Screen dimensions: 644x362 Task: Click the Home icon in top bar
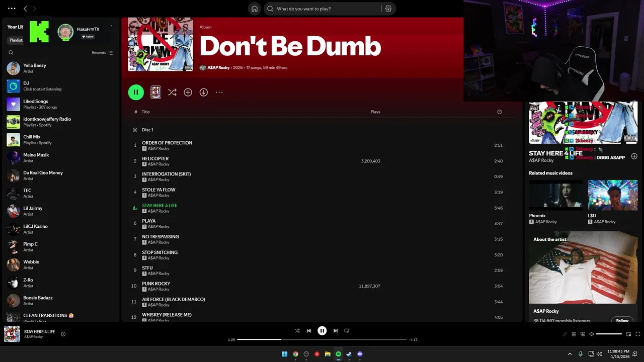click(x=255, y=9)
